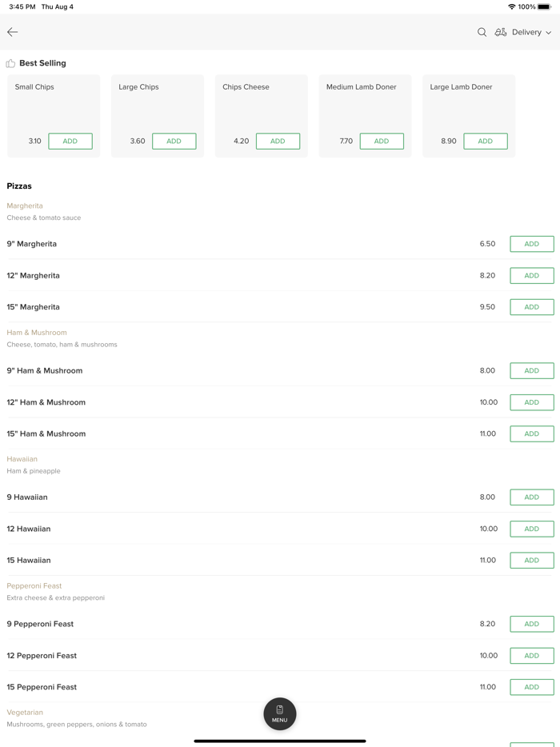Screen dimensions: 560x747
Task: Add 12" Ham & Mushroom pizza
Action: 532,402
